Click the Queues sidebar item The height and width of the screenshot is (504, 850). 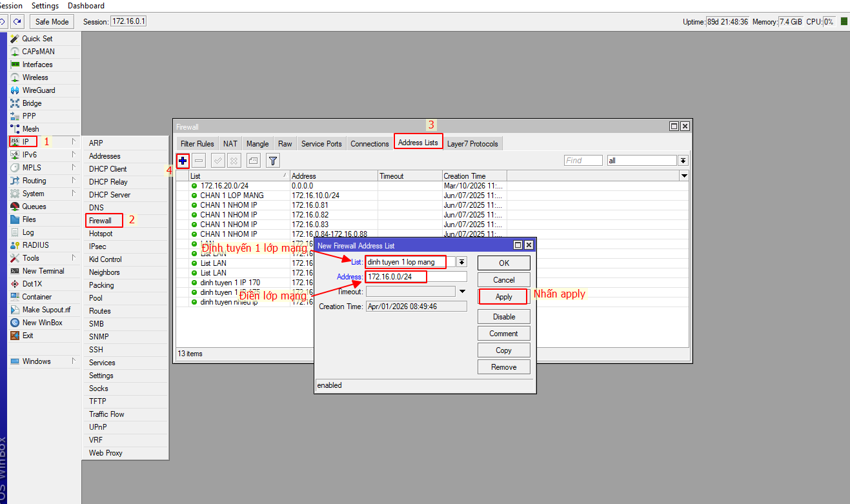click(34, 207)
